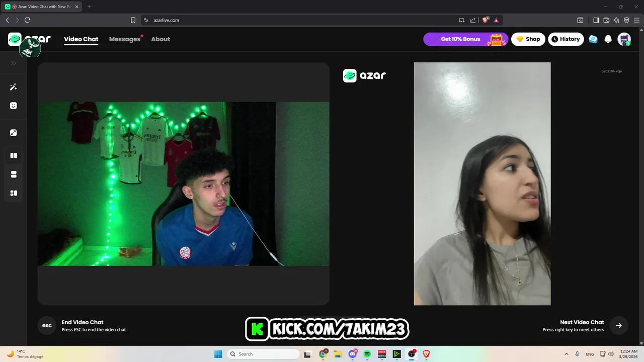Open Brave Rewards triangle icon
This screenshot has height=362, width=644.
click(496, 20)
